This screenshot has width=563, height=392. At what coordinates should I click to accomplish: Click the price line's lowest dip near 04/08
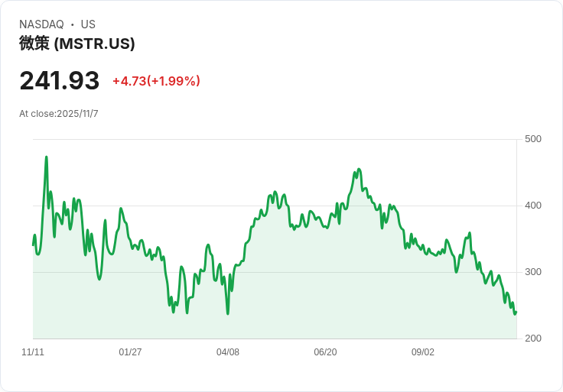click(228, 313)
